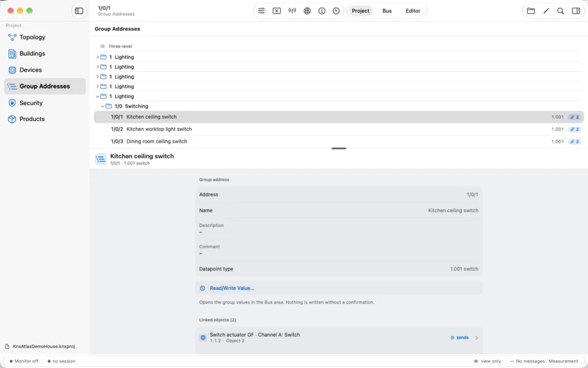Select the 1/0/2 Kitchen worktop light switch row
Image resolution: width=588 pixels, height=368 pixels.
click(x=339, y=129)
